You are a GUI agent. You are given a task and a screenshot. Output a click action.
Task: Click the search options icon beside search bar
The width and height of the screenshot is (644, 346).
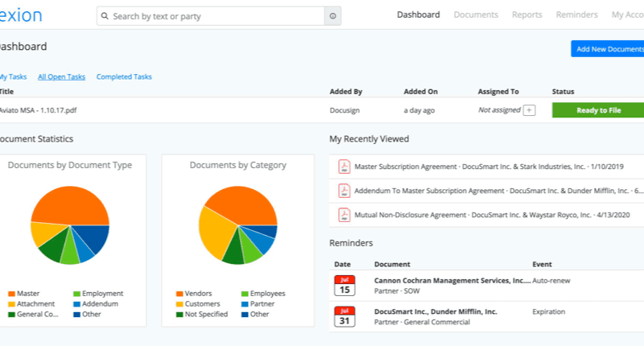pyautogui.click(x=333, y=16)
